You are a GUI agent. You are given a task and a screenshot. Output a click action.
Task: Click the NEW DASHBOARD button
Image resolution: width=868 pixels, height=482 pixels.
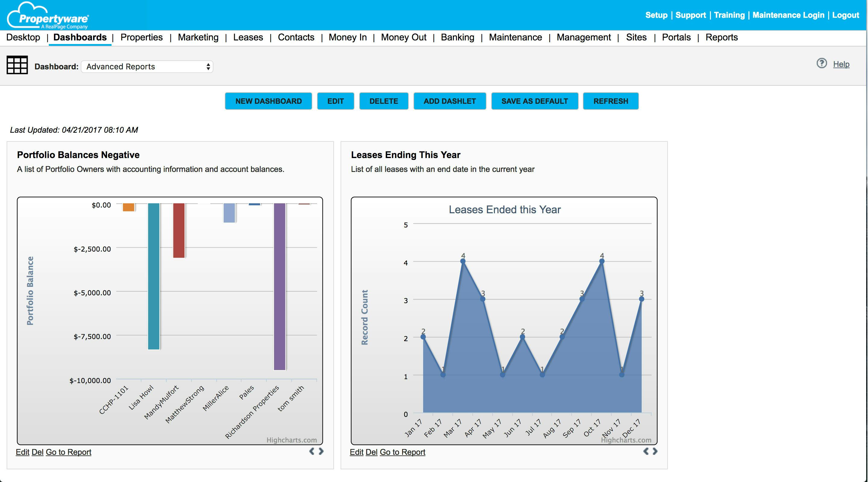pos(268,101)
